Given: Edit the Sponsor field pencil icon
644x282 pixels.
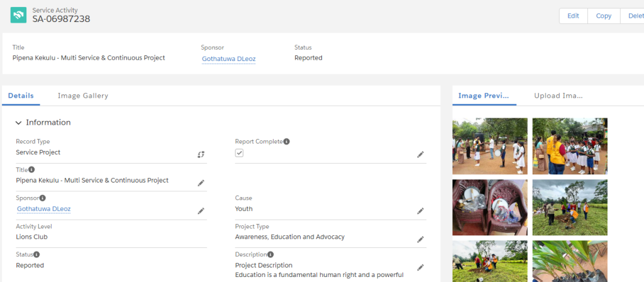Looking at the screenshot, I should [201, 211].
